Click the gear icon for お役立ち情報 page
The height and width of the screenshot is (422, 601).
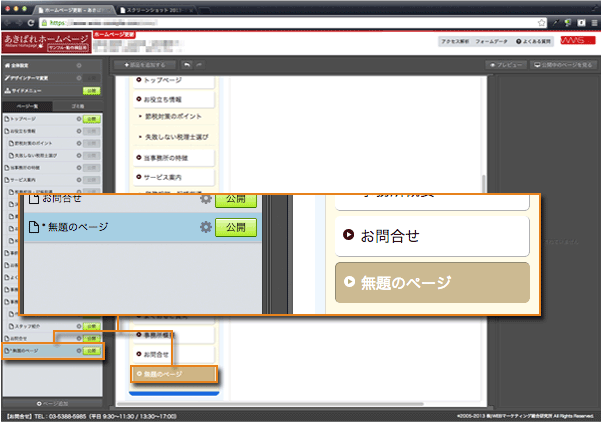pyautogui.click(x=79, y=131)
